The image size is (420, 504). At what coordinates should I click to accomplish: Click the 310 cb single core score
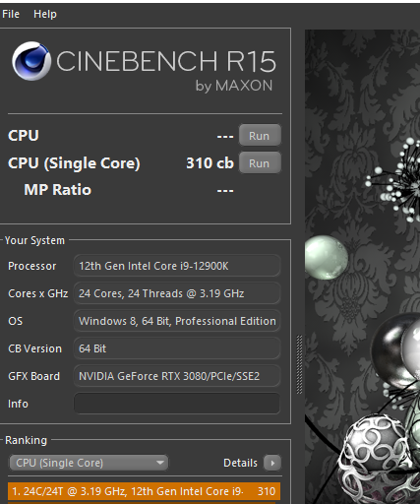[x=210, y=163]
